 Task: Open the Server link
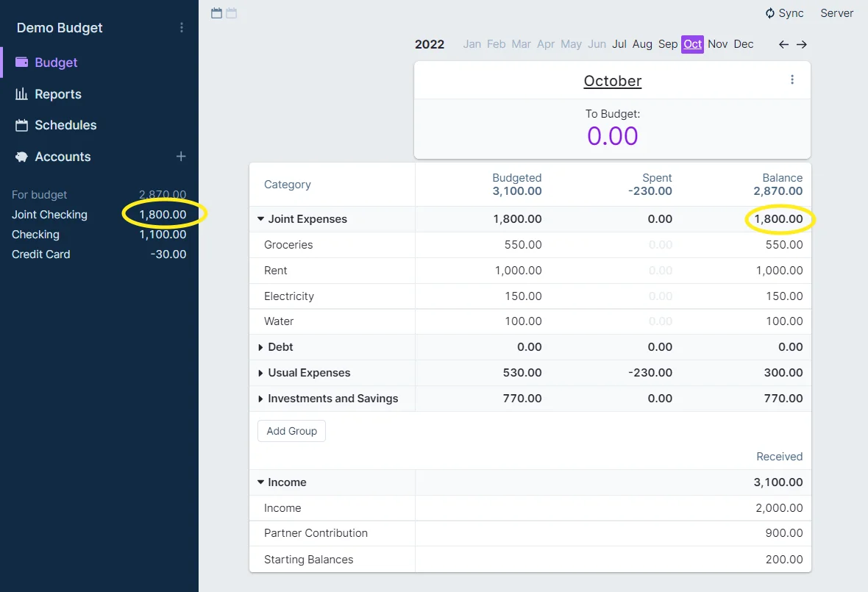(836, 13)
